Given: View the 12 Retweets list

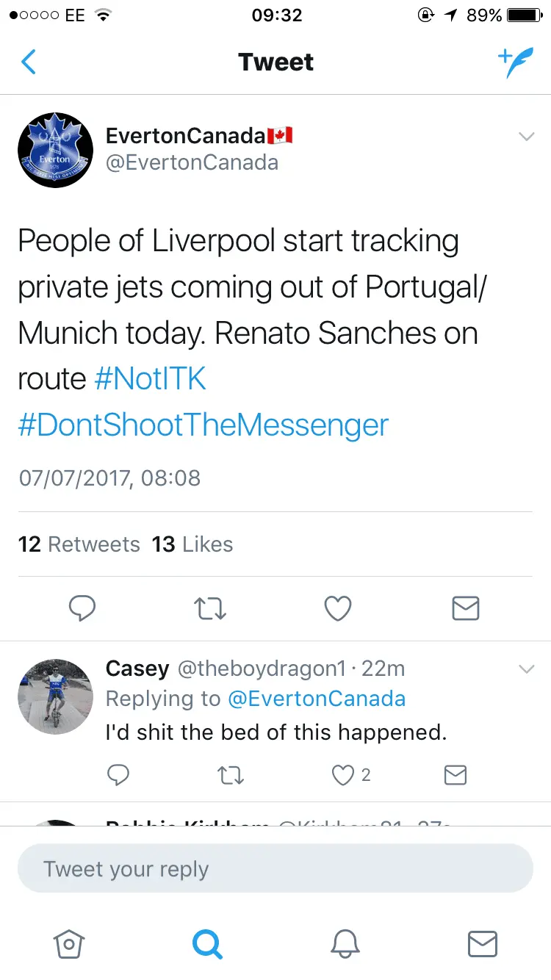Looking at the screenshot, I should [79, 544].
